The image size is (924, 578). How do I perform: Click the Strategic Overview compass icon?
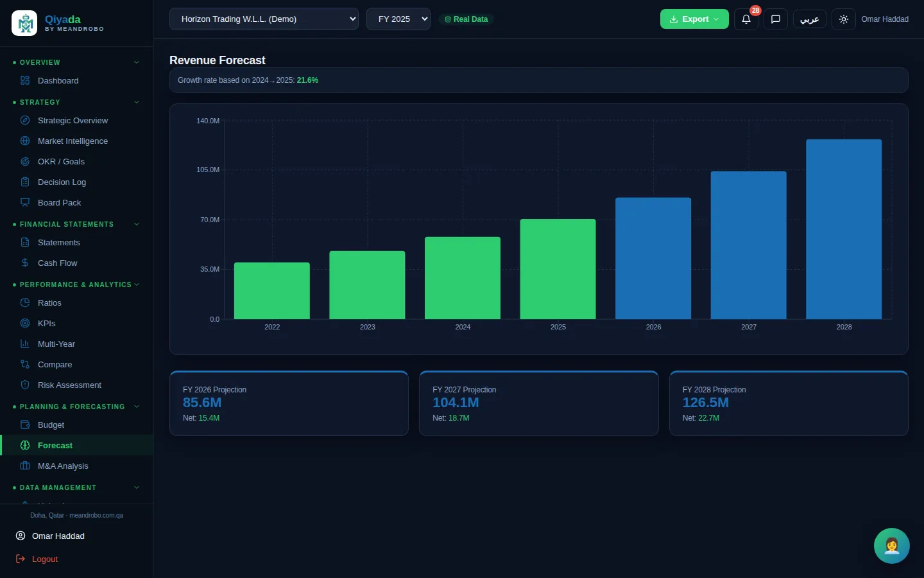(x=25, y=120)
